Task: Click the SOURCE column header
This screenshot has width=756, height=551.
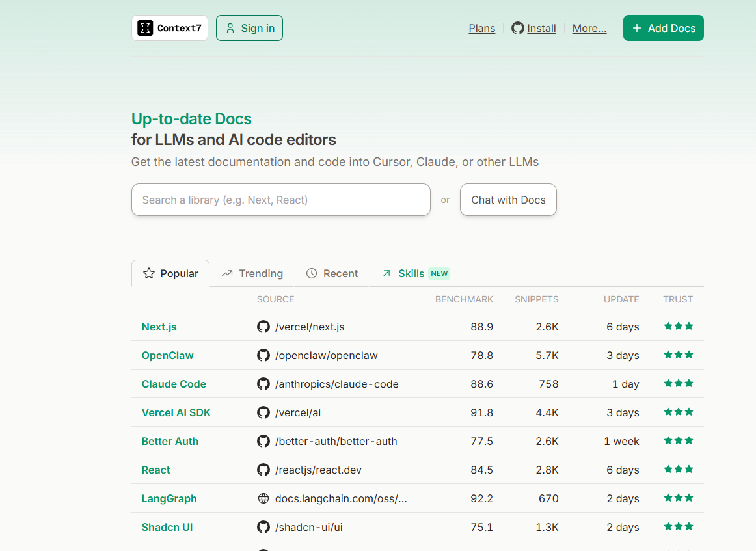Action: click(275, 299)
